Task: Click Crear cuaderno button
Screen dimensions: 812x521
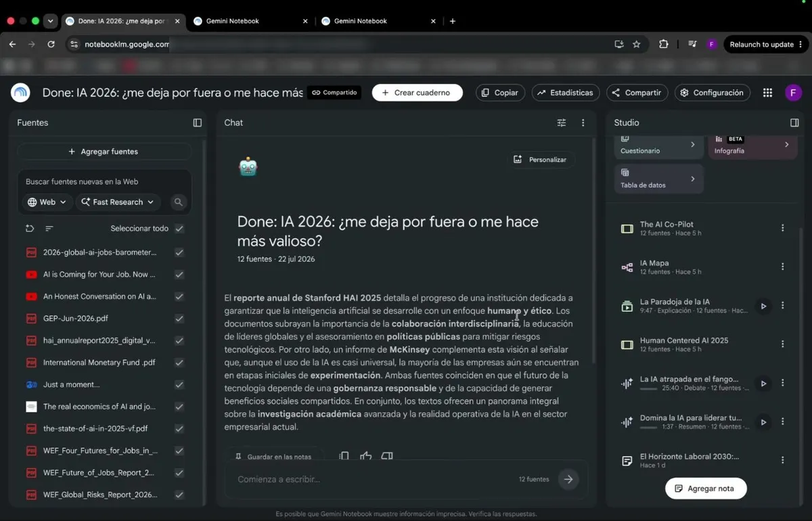Action: point(418,93)
